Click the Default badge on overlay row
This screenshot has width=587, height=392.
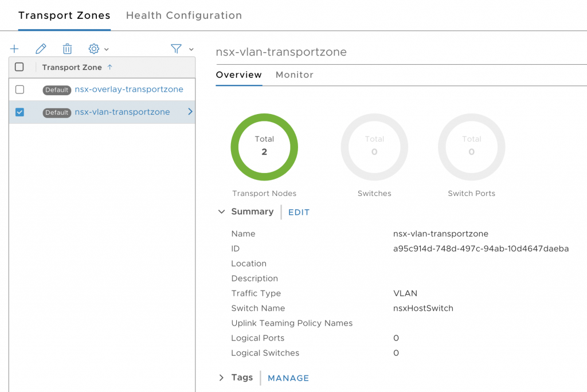point(57,90)
